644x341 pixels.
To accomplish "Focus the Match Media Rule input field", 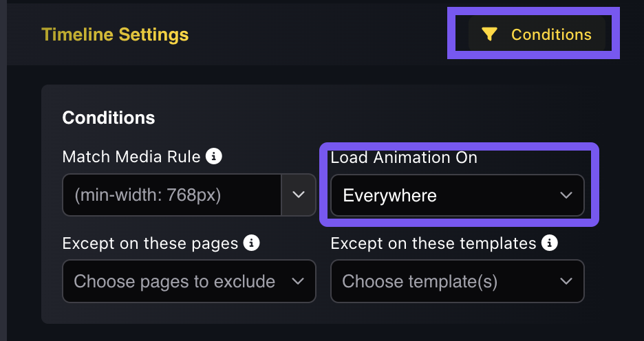I will [172, 195].
